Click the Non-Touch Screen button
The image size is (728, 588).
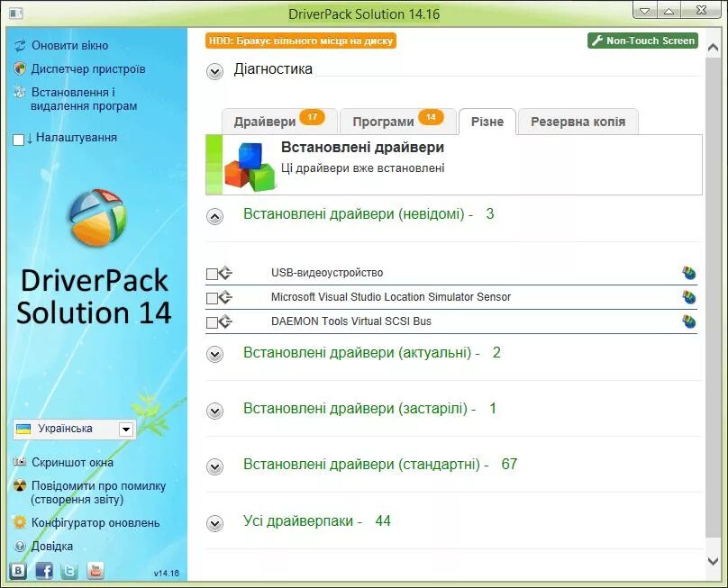(x=643, y=41)
